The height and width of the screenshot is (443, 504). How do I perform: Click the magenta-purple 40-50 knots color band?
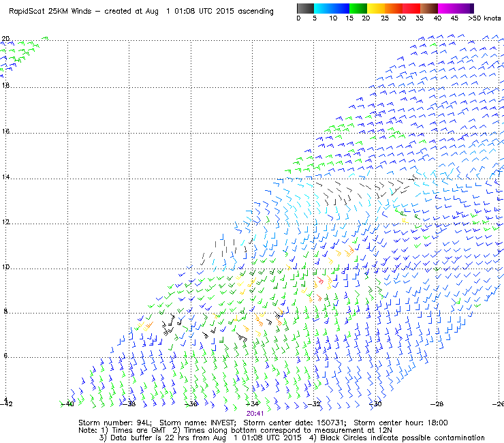pos(456,8)
